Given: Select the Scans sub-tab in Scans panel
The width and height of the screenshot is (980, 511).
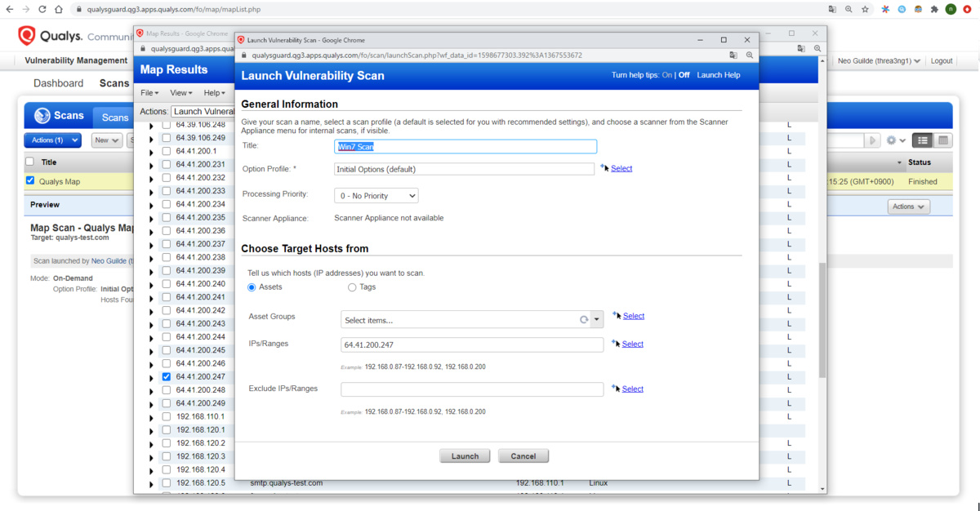Looking at the screenshot, I should [114, 118].
